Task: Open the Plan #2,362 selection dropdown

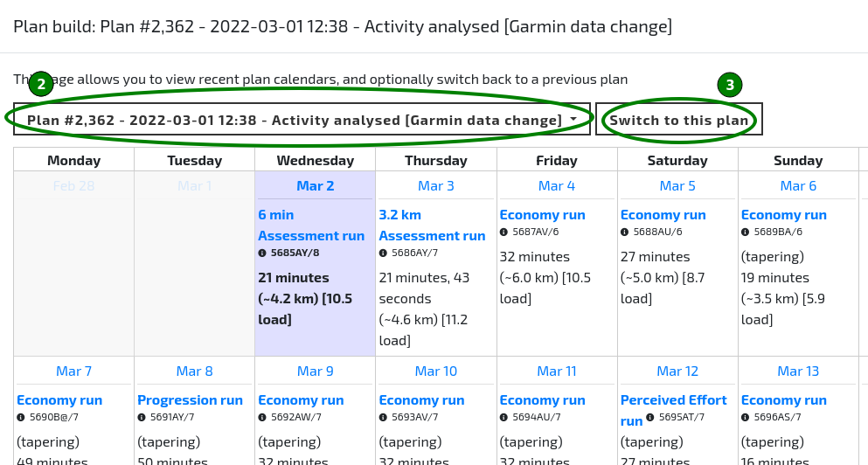Action: [x=302, y=120]
